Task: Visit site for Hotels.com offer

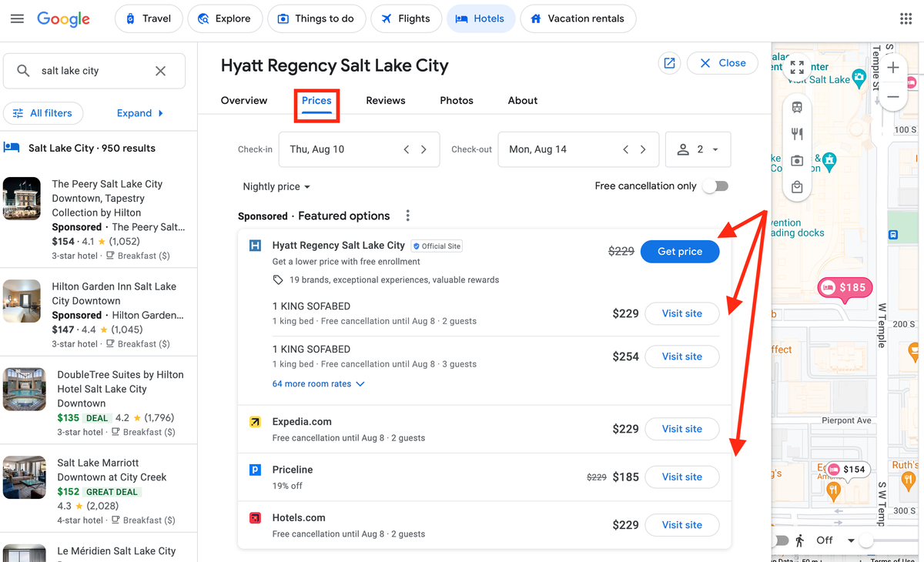Action: (682, 525)
